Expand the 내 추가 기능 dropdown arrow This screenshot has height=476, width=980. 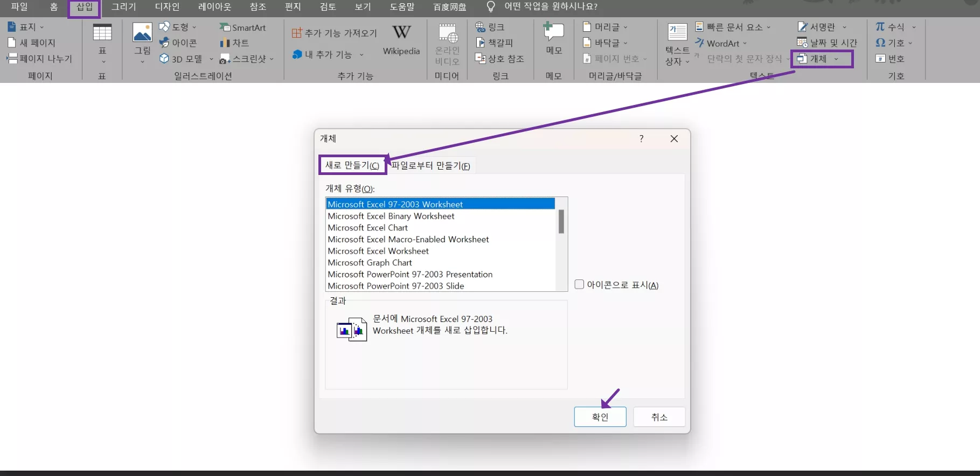coord(362,55)
